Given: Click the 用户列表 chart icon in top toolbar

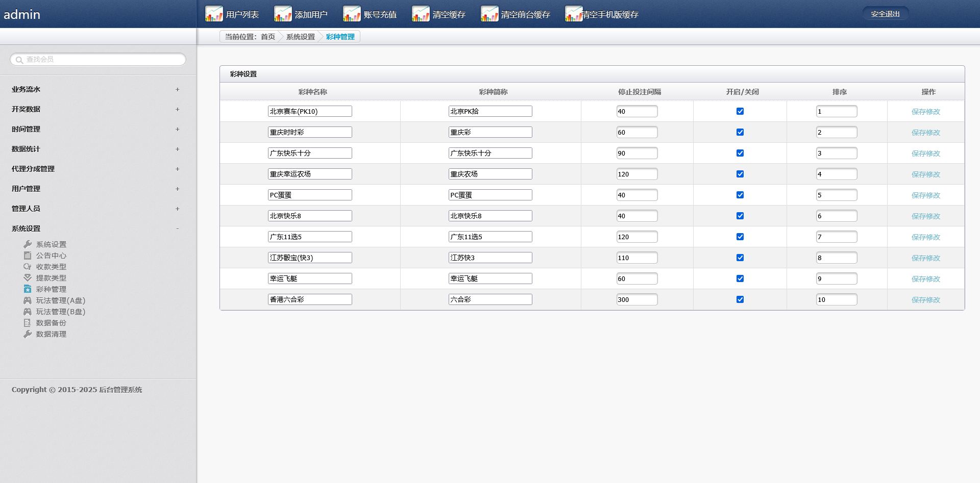Looking at the screenshot, I should pyautogui.click(x=214, y=14).
